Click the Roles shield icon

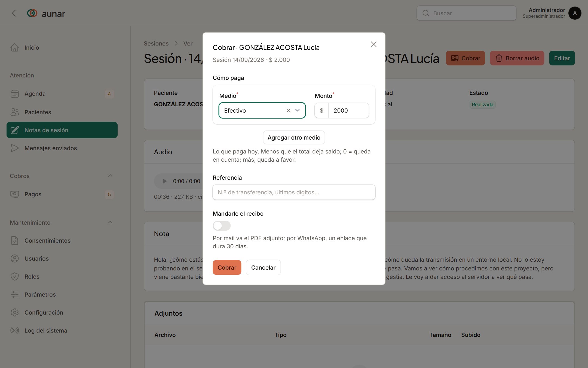[15, 276]
